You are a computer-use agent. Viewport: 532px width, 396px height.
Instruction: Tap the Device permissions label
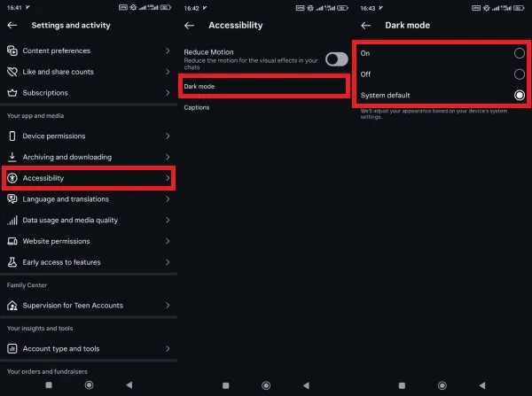(x=54, y=136)
